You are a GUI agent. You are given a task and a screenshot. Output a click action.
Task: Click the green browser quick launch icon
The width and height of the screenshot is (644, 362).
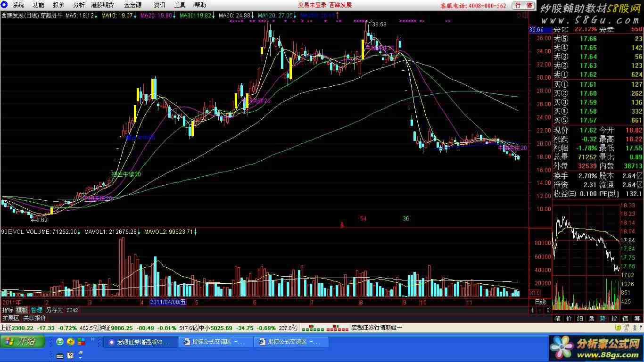point(60,342)
